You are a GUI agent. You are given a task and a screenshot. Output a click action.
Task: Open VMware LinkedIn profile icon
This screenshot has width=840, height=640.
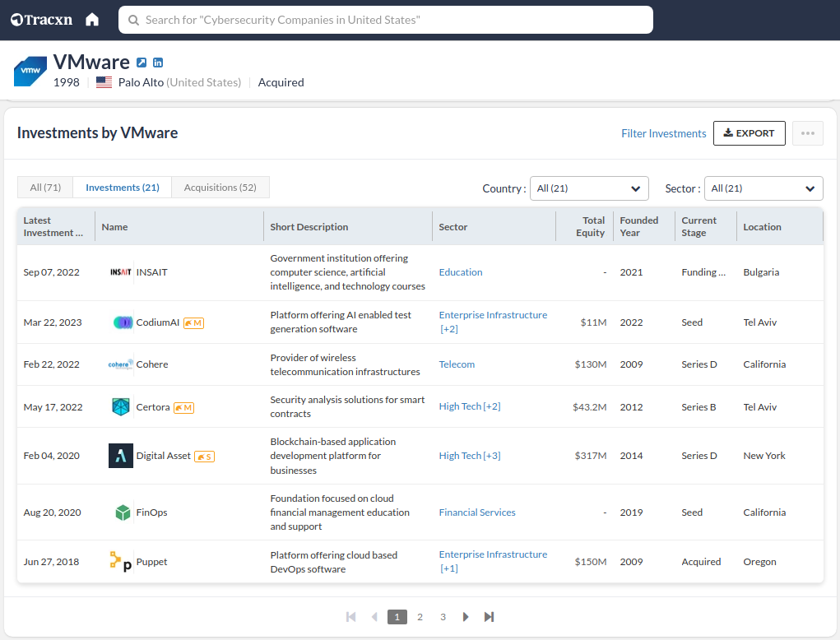tap(158, 63)
